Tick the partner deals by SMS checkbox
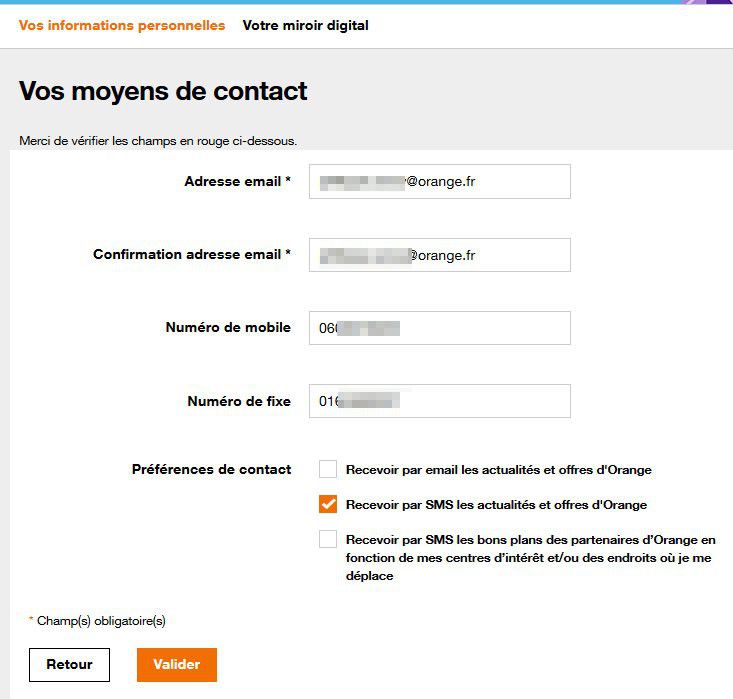 coord(328,539)
